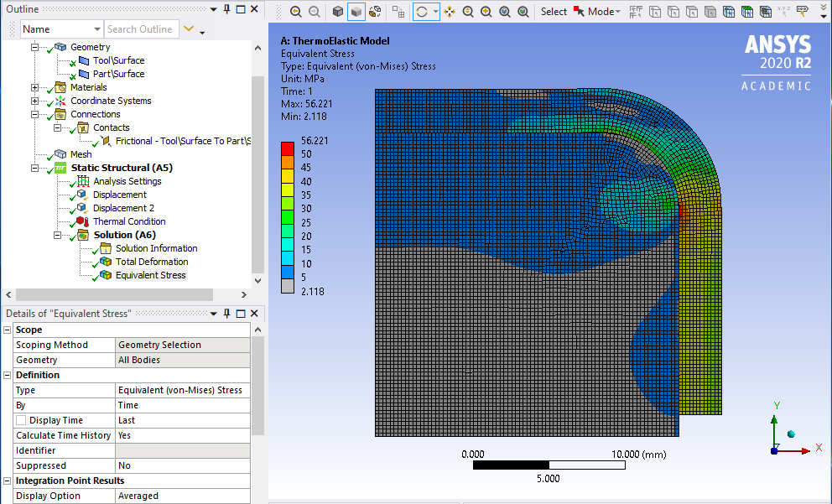Click the Rotate view tool icon
This screenshot has width=832, height=504.
[x=422, y=12]
